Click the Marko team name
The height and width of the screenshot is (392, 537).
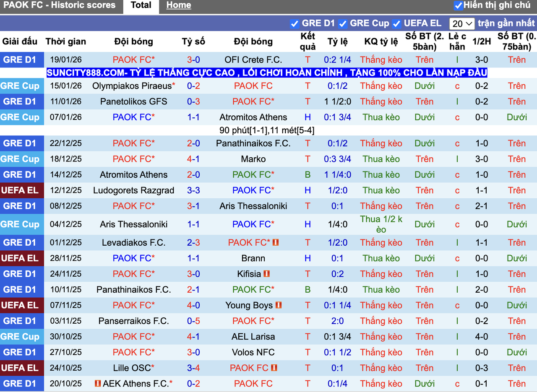click(x=253, y=159)
